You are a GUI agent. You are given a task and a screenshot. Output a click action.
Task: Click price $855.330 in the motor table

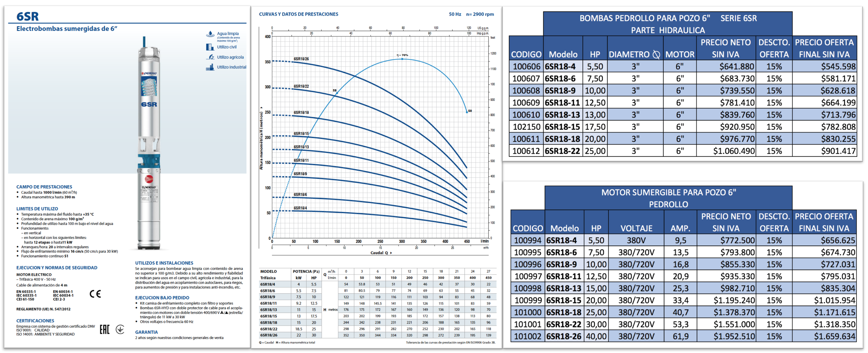point(738,265)
